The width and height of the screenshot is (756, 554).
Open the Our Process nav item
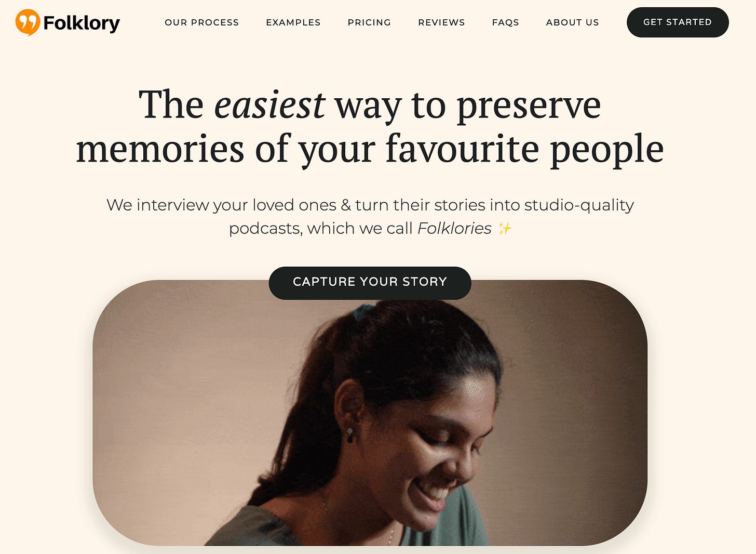(x=201, y=22)
